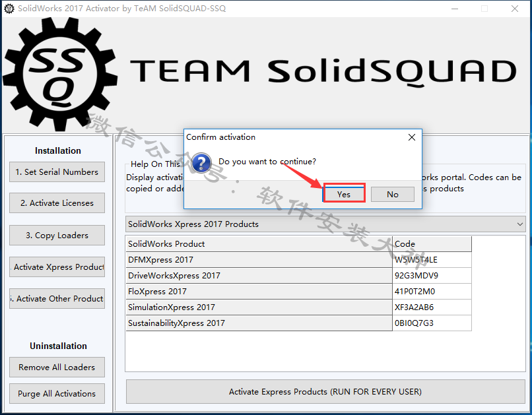
Task: Click the SSQ gear logo
Action: click(x=60, y=74)
